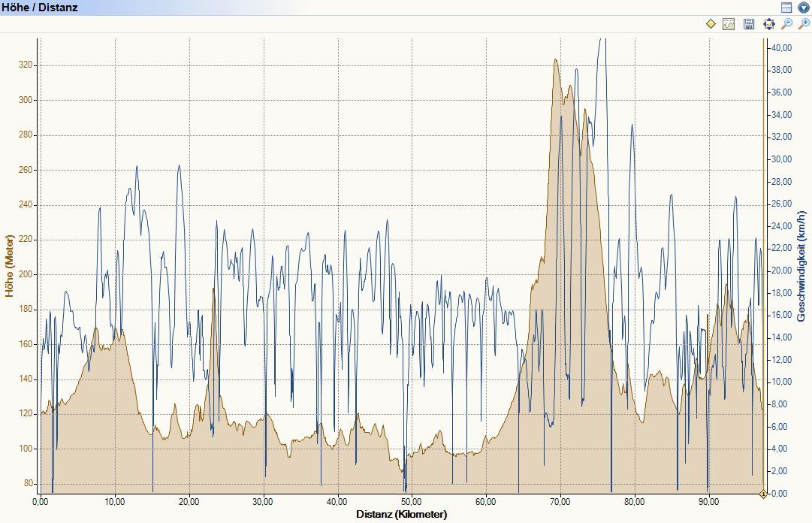Click the Distanz (Kilometer) axis title

click(x=402, y=515)
